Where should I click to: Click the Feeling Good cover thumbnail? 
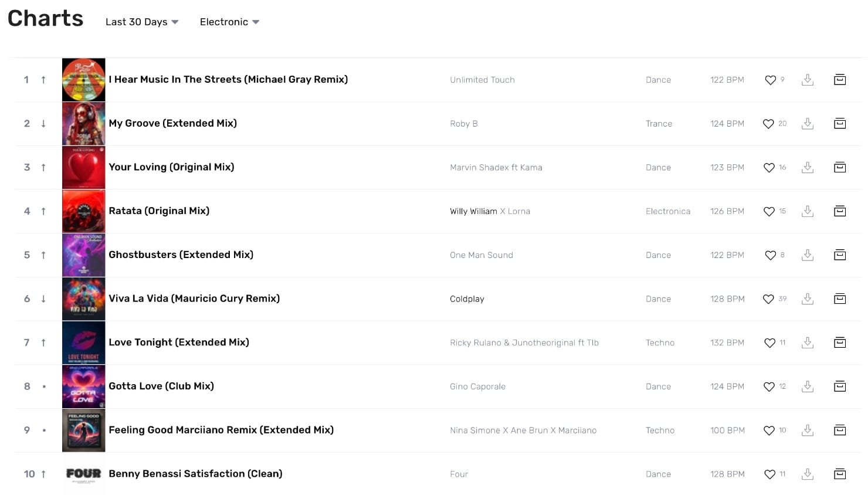pos(83,430)
